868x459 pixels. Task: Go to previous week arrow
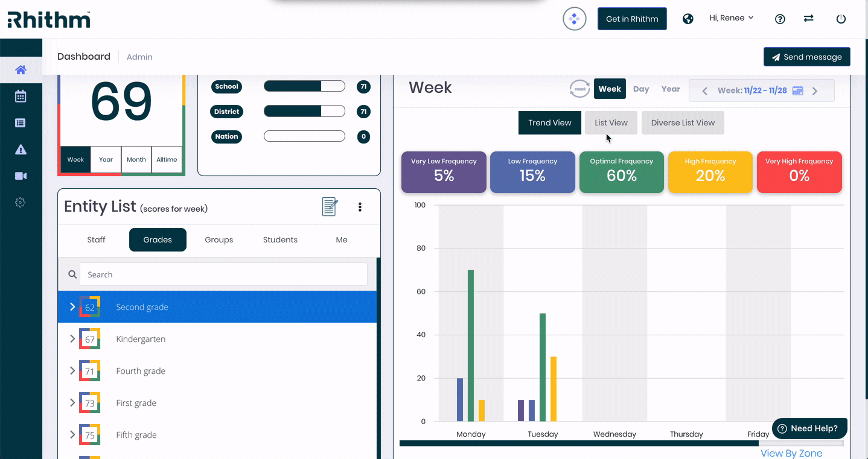pos(704,91)
